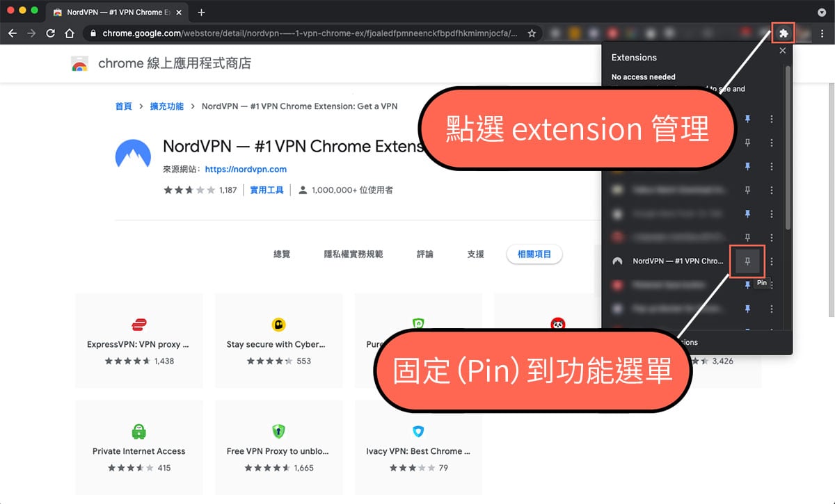Image resolution: width=835 pixels, height=504 pixels.
Task: Select the NordVPN — #1 VPN Chro... row
Action: tap(678, 261)
